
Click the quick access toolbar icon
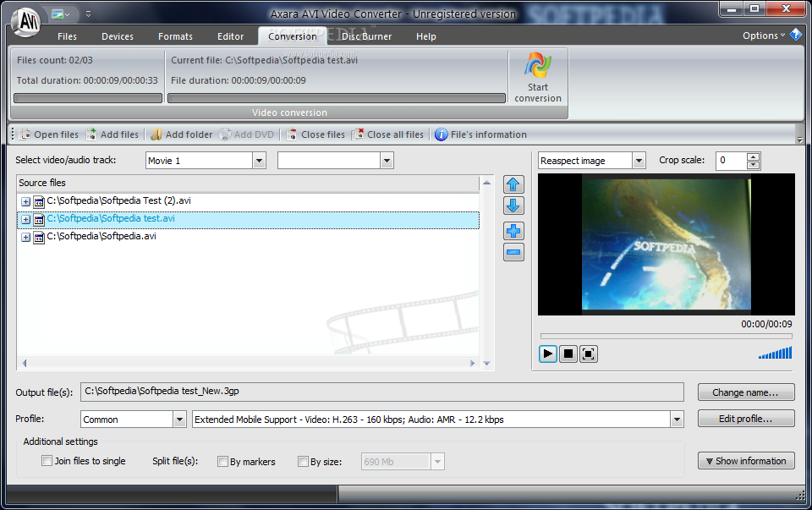[x=59, y=14]
